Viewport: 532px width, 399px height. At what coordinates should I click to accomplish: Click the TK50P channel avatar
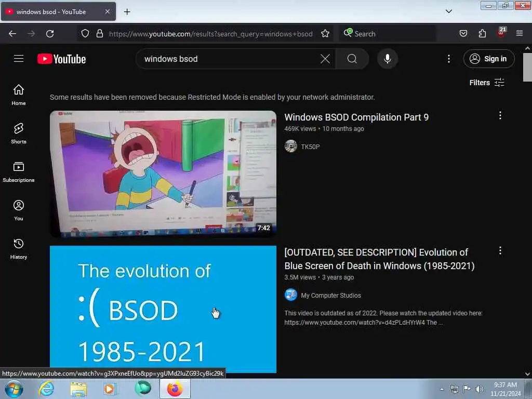click(x=291, y=146)
